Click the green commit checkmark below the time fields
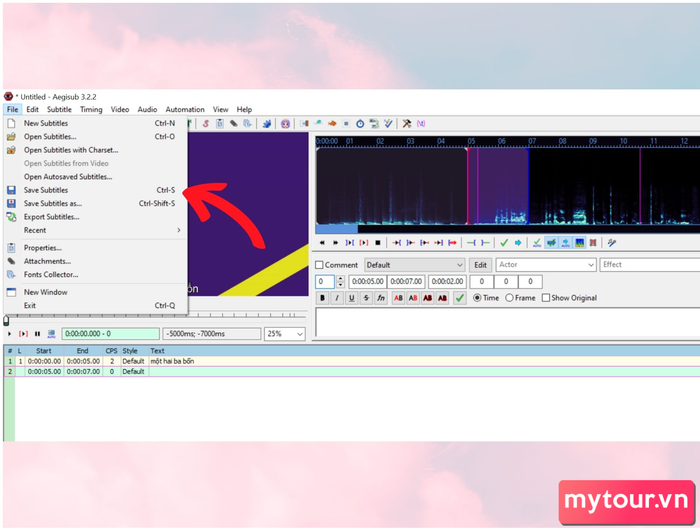 [x=459, y=298]
